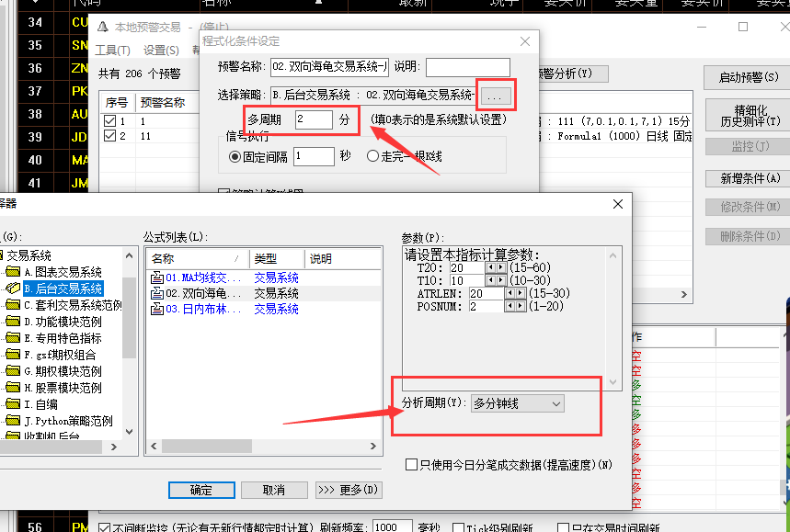Click formula list horizontal scrollbar thumb

(207, 446)
